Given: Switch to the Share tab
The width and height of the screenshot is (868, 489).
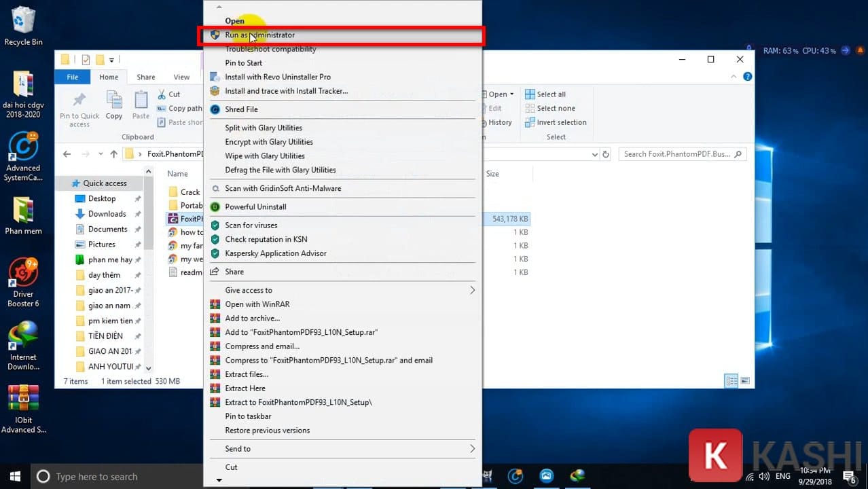Looking at the screenshot, I should [x=145, y=77].
